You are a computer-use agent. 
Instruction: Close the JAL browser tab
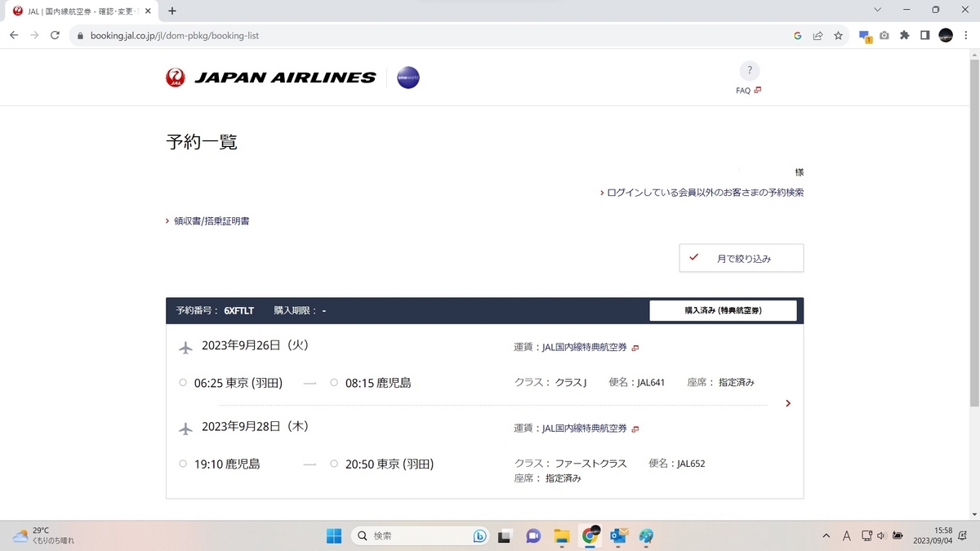click(x=148, y=11)
